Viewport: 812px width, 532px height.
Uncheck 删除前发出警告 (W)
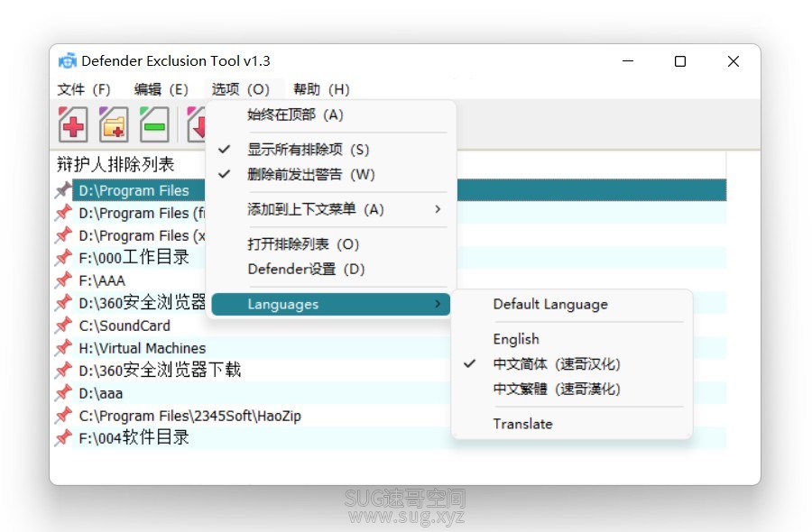[x=330, y=174]
